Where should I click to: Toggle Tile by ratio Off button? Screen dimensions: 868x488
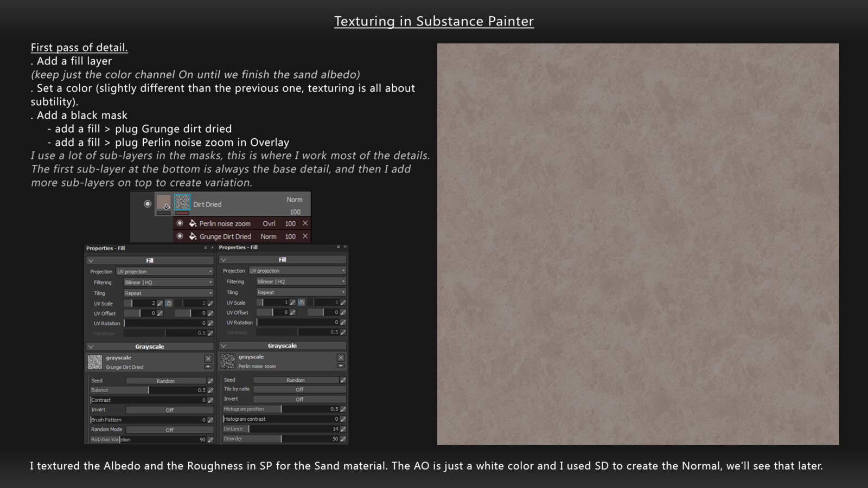coord(299,389)
